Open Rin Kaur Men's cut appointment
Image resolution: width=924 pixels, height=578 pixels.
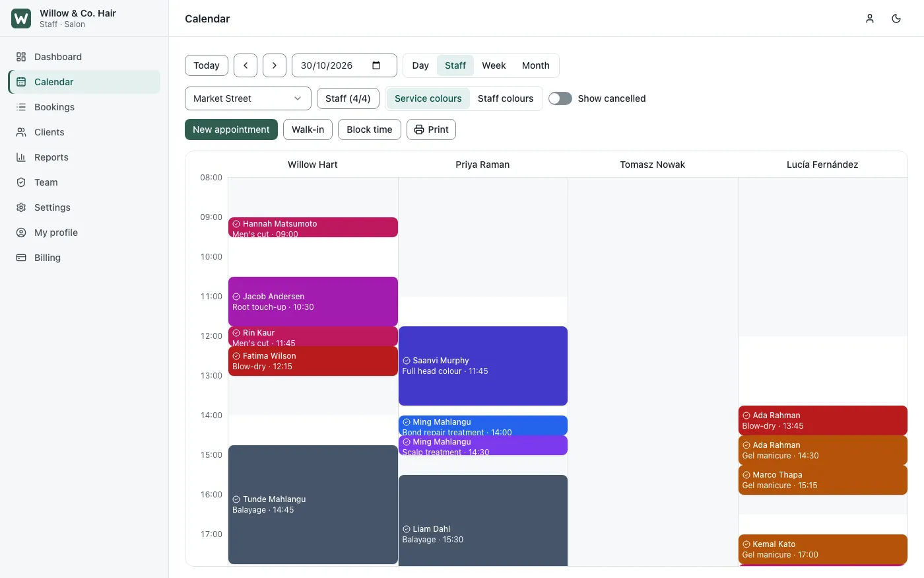click(x=313, y=336)
